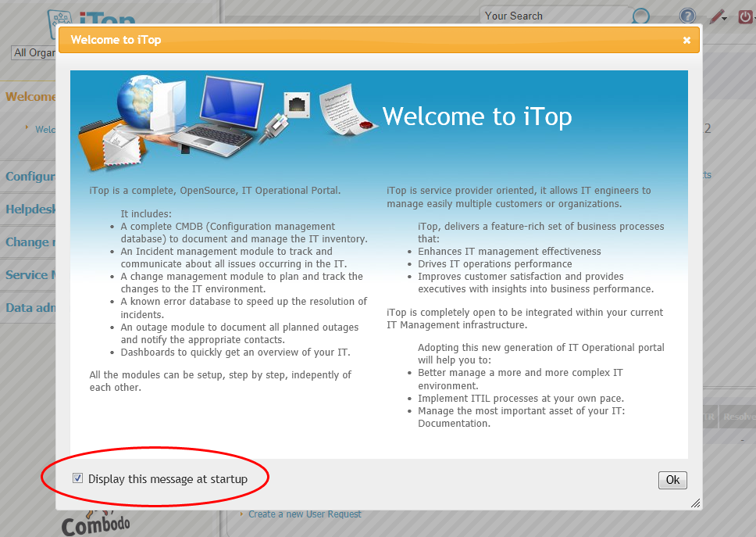Open the All Organizations dropdown
The height and width of the screenshot is (537, 756).
coord(33,53)
